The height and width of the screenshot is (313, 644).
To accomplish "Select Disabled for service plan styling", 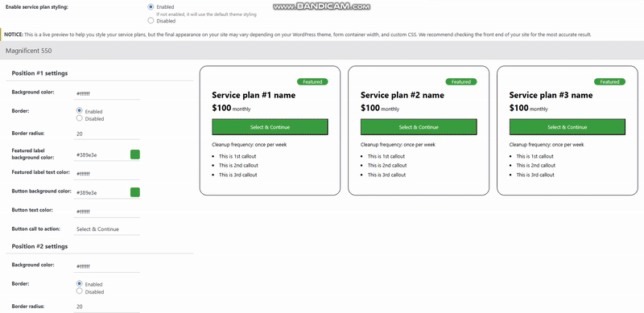I will (x=151, y=21).
